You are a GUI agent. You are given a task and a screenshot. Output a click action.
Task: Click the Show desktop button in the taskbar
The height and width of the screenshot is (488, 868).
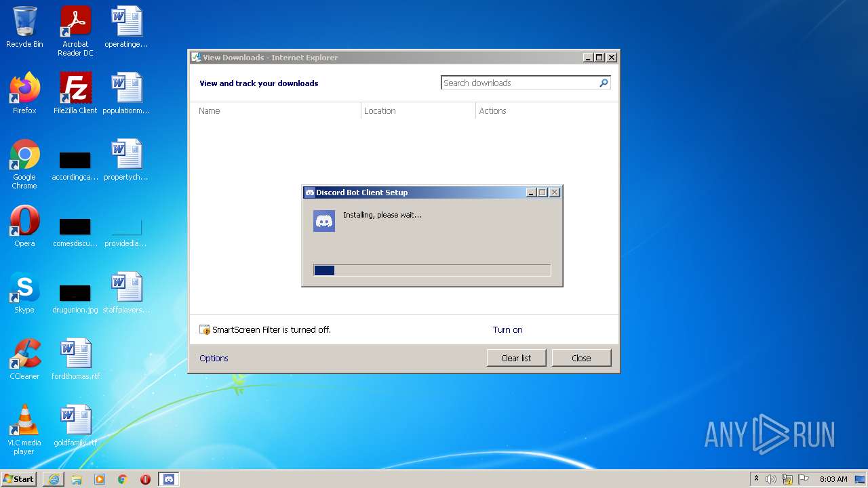(861, 479)
